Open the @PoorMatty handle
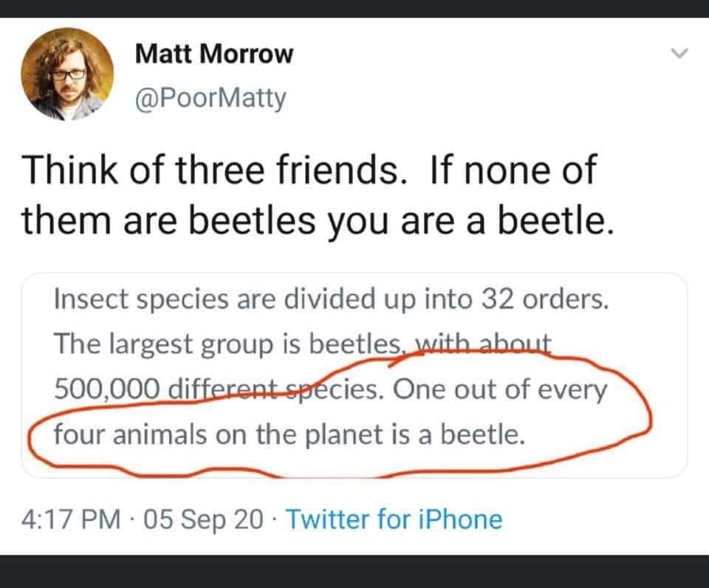 tap(210, 97)
